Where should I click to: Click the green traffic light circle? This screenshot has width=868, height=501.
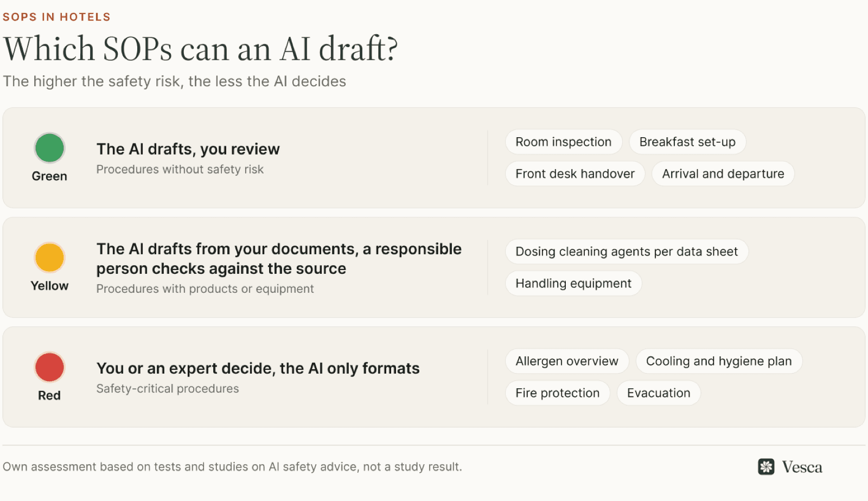coord(49,147)
